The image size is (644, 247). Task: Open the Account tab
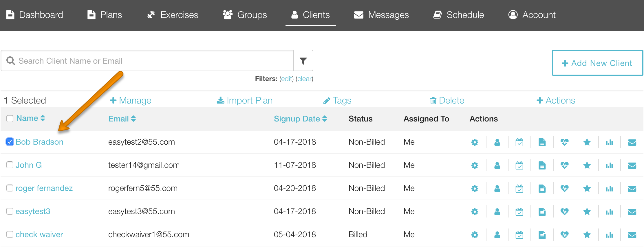532,15
